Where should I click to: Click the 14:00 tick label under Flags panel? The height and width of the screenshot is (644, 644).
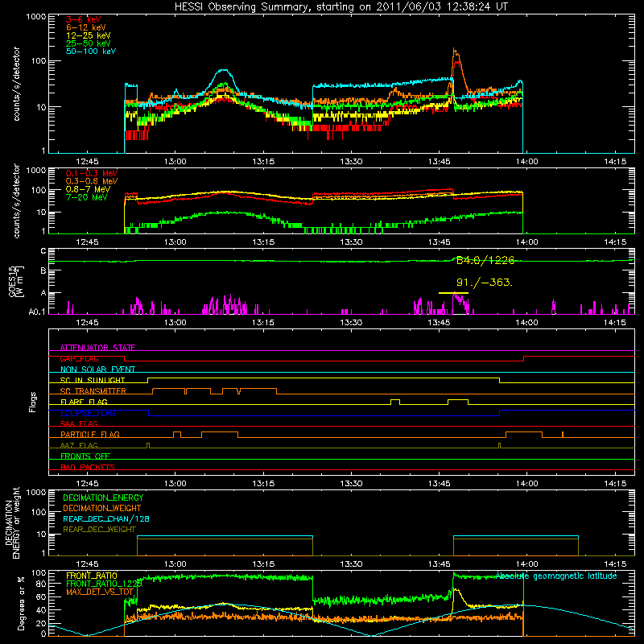[527, 484]
